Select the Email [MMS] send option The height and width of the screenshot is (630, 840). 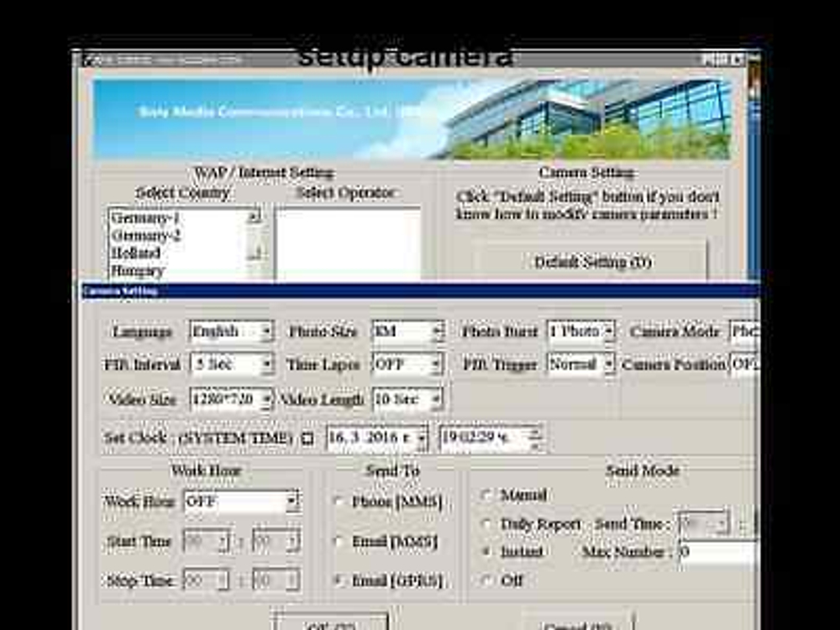point(339,542)
